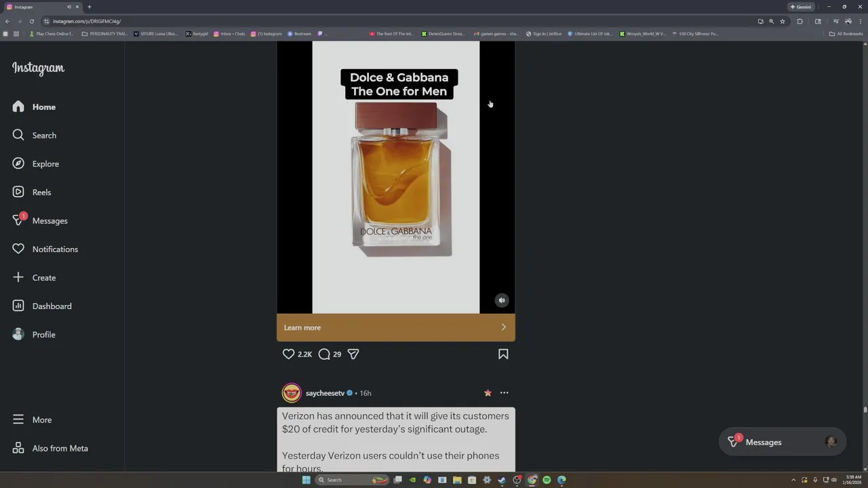Open Play Chess Online bookmark

coord(51,33)
